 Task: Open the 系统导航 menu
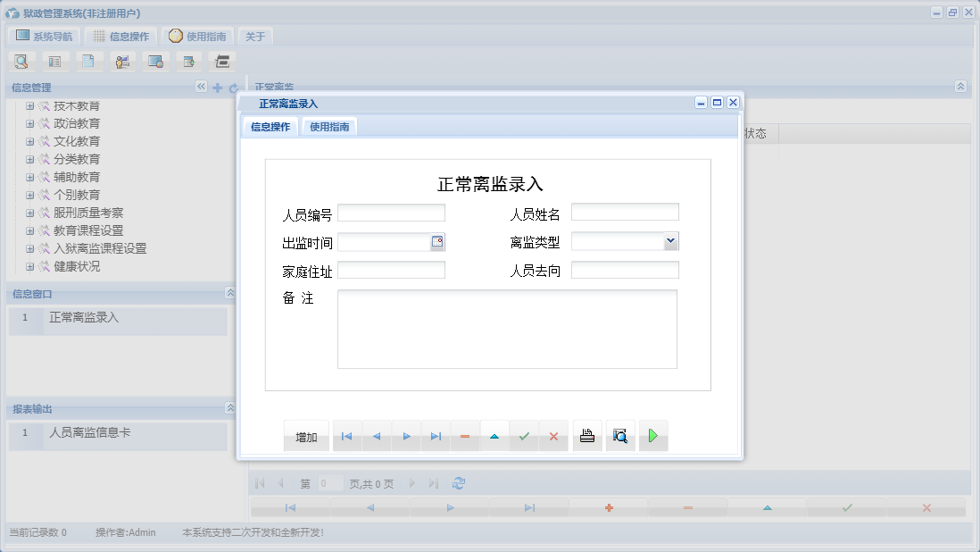(43, 36)
